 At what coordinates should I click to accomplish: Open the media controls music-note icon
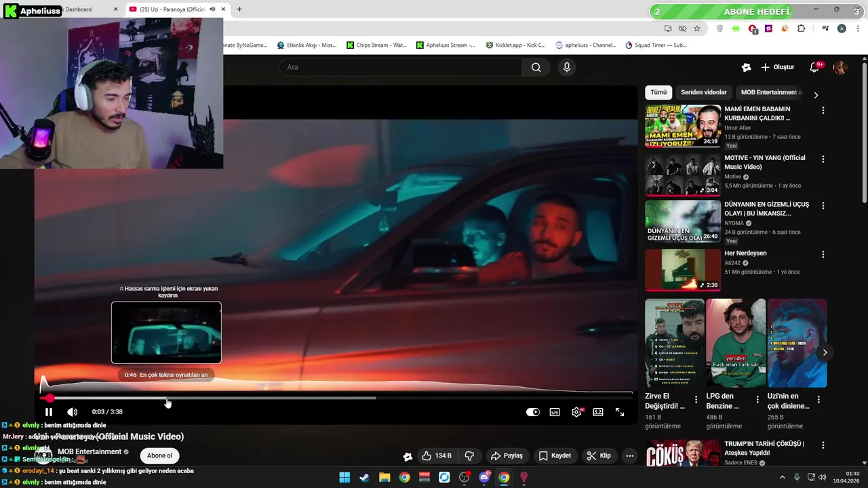pyautogui.click(x=825, y=28)
